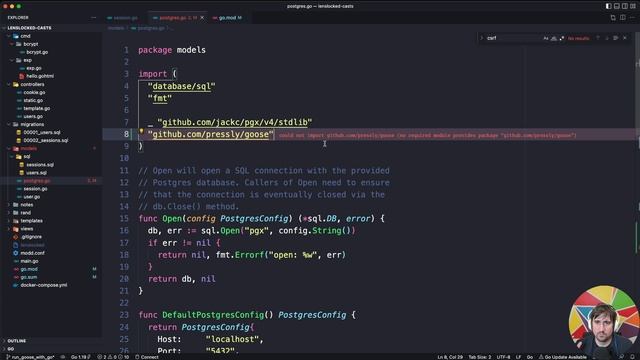Go to previous match in find widget
Image resolution: width=640 pixels, height=360 pixels.
(x=598, y=38)
